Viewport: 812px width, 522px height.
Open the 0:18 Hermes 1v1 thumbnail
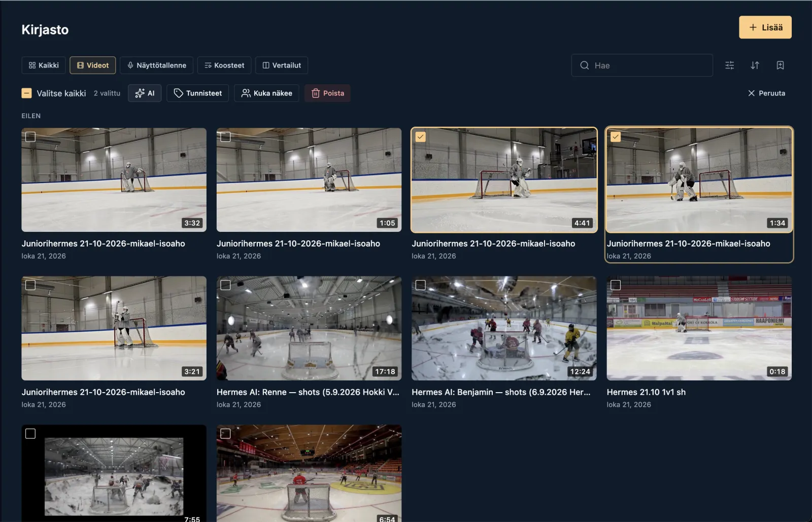(x=699, y=328)
